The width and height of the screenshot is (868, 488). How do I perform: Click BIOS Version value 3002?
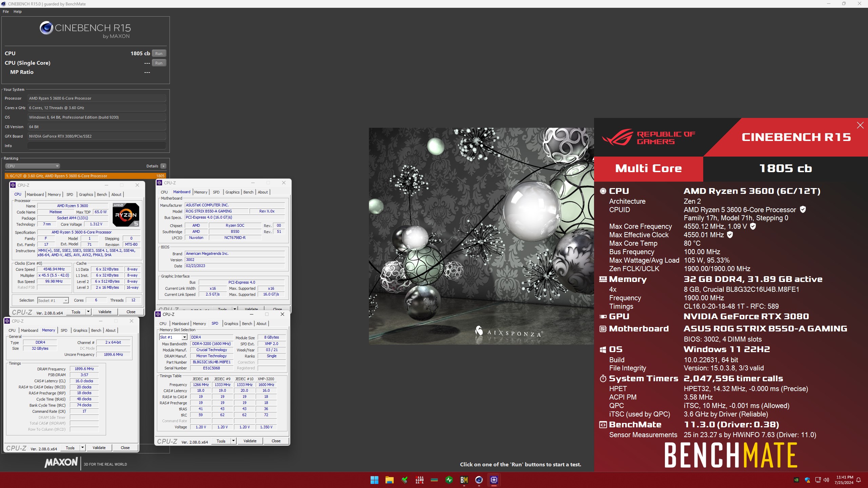click(x=235, y=260)
